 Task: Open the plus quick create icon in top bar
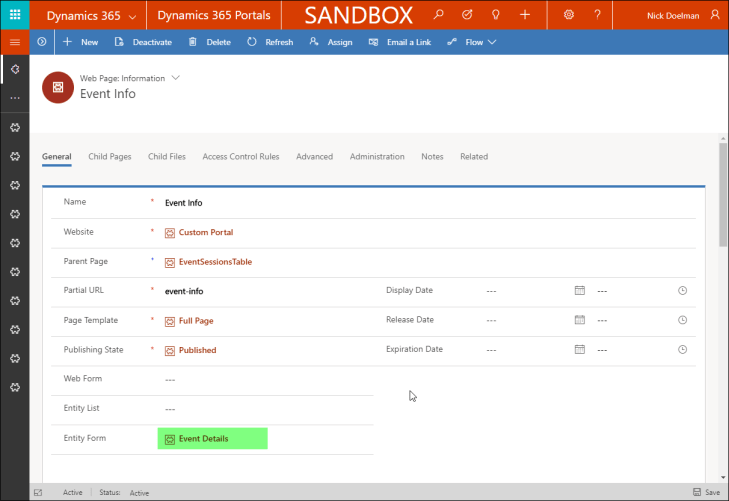click(525, 15)
